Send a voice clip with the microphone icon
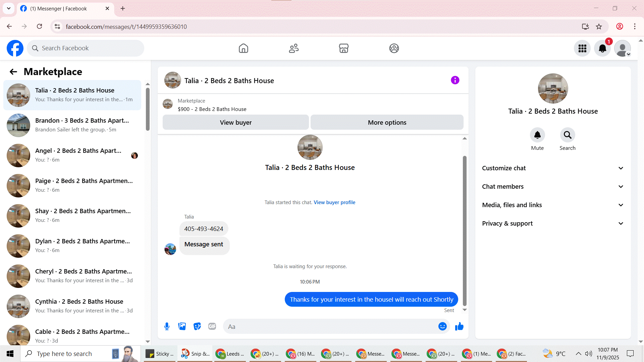Screen dimensions: 644x362 pos(167,326)
